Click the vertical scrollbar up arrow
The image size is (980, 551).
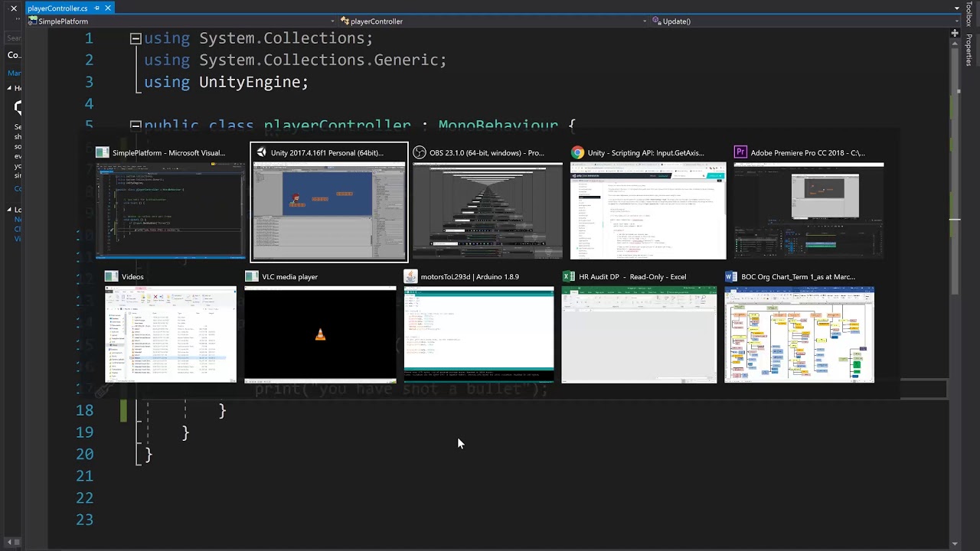pyautogui.click(x=955, y=43)
